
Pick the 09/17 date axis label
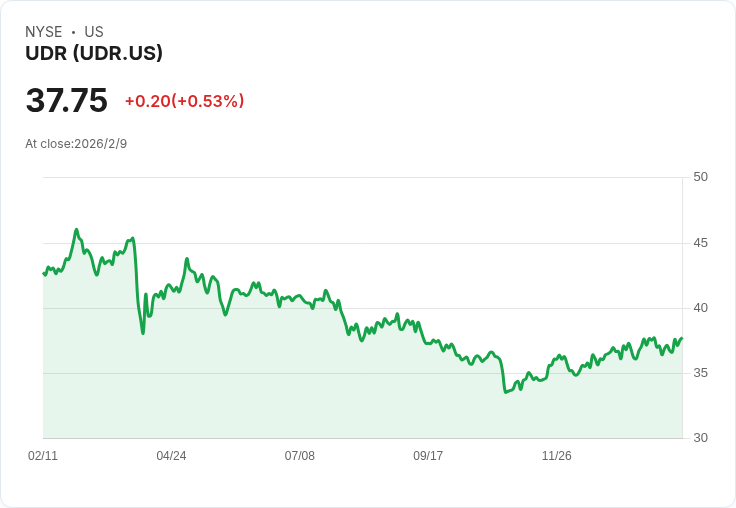pos(428,456)
